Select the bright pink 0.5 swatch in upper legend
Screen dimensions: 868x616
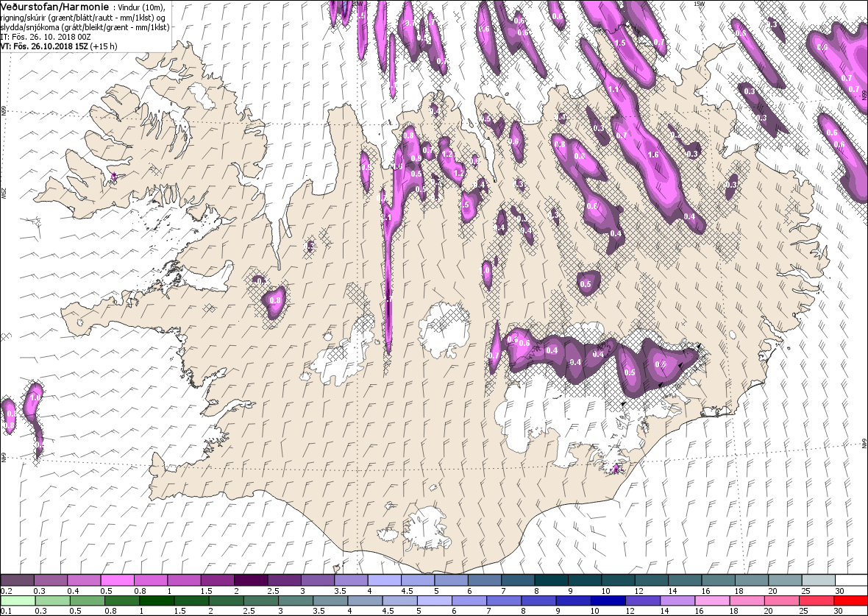coord(118,580)
